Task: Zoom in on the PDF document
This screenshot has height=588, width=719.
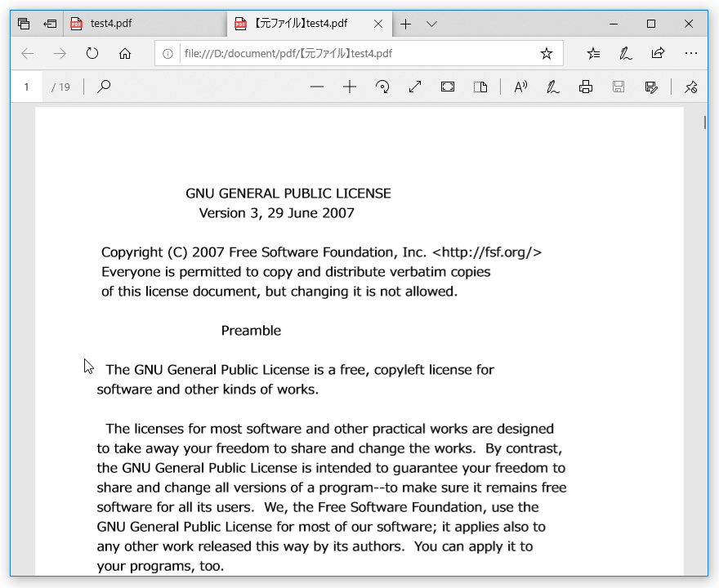Action: pyautogui.click(x=350, y=87)
